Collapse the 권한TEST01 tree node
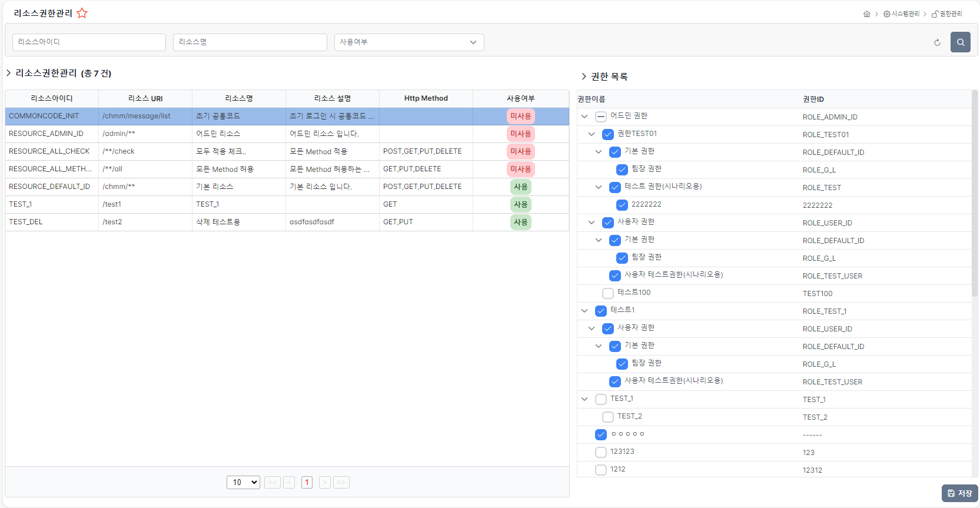980x508 pixels. point(592,134)
